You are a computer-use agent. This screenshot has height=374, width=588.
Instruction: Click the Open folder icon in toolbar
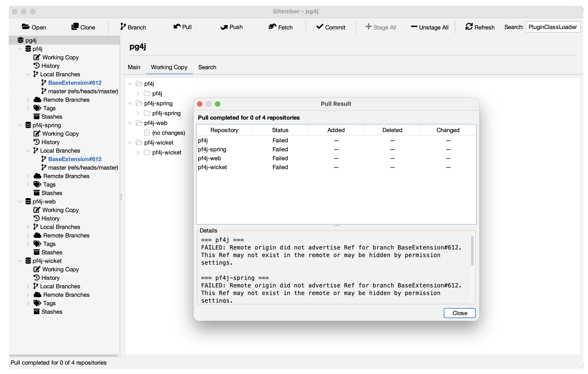[26, 27]
